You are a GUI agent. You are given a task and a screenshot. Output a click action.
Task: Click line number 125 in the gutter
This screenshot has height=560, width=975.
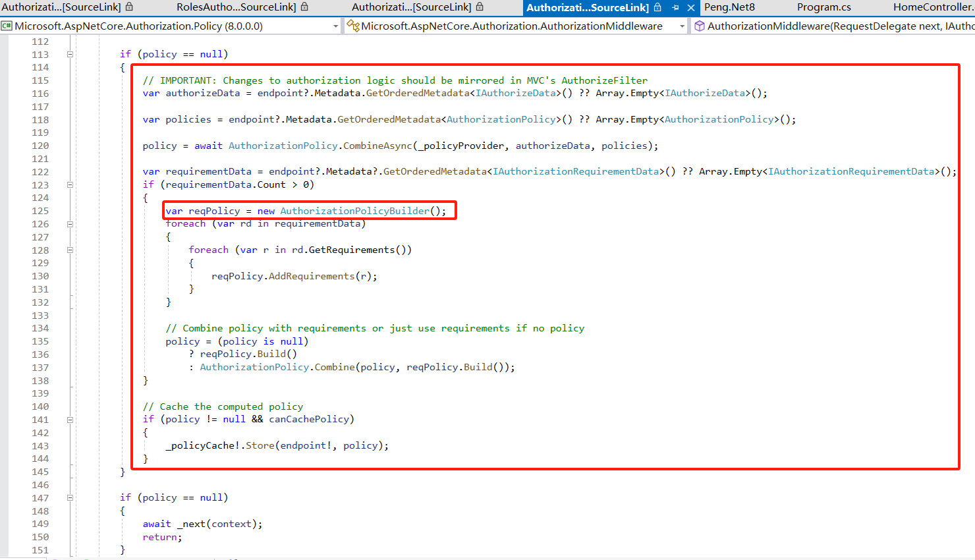[40, 211]
